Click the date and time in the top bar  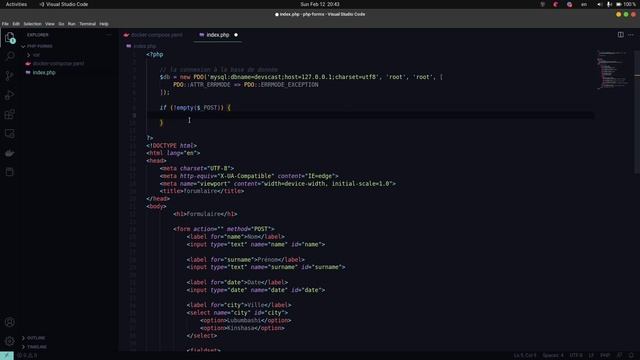320,4
